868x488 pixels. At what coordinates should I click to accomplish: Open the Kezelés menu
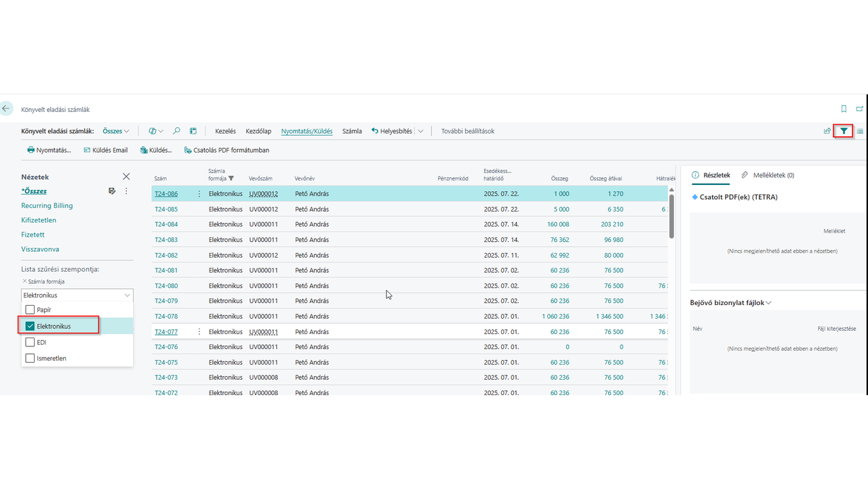(x=225, y=131)
